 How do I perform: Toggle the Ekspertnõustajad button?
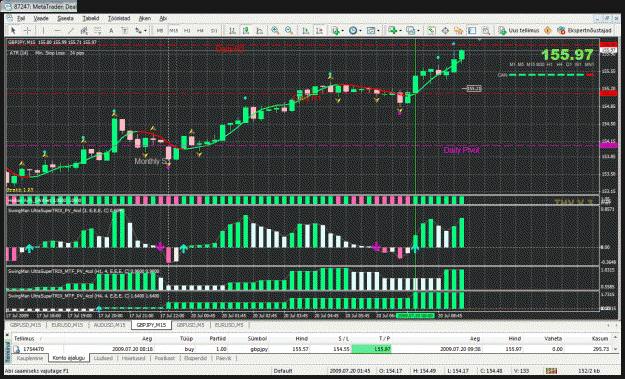click(x=584, y=30)
